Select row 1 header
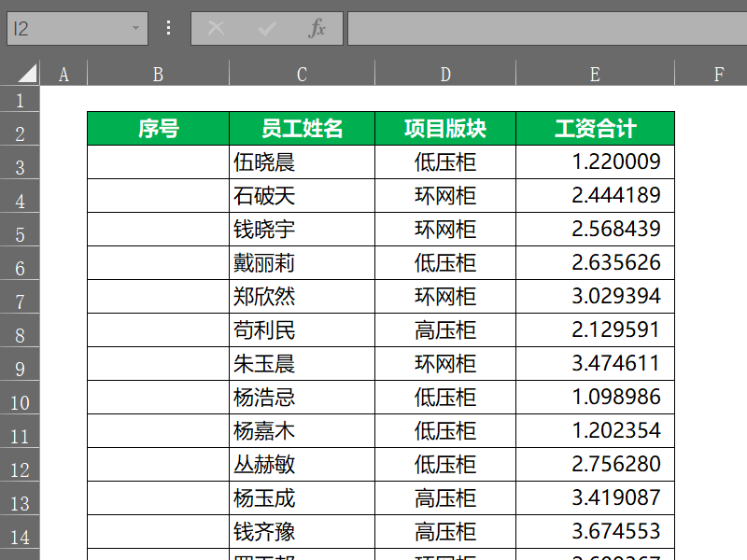747x560 pixels. (20, 99)
